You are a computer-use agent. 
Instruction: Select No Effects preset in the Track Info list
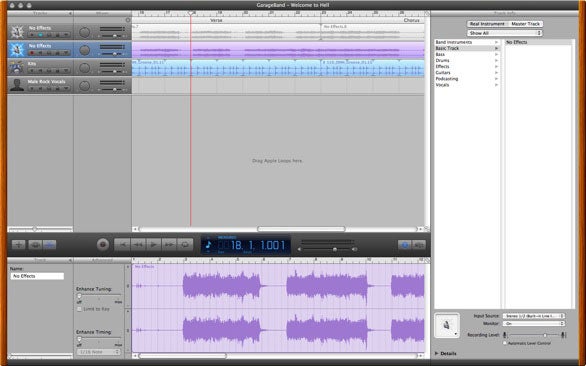pos(538,42)
